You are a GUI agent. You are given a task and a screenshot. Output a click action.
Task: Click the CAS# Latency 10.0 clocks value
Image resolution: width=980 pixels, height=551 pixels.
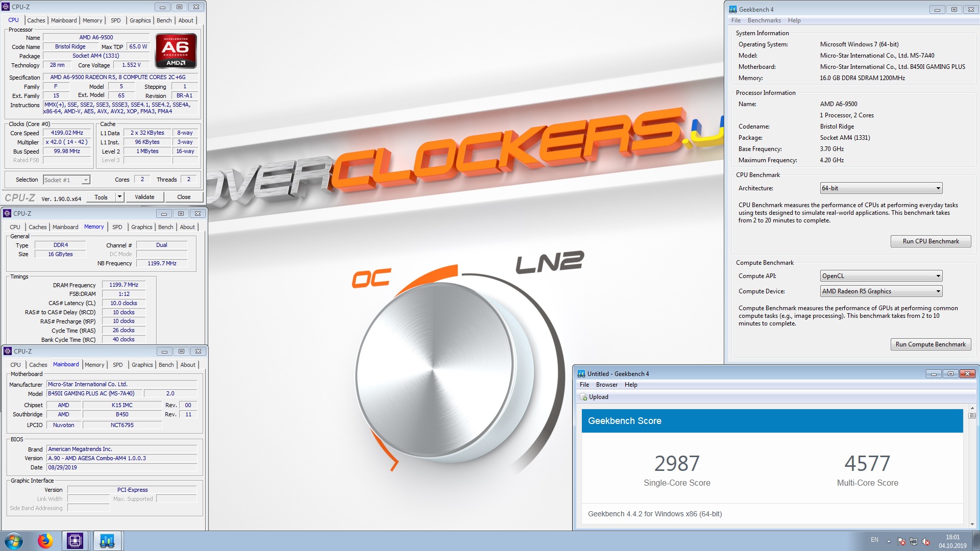point(124,303)
